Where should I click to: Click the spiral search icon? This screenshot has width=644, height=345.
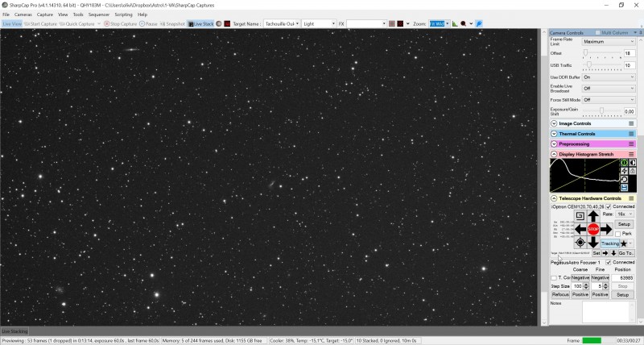click(x=580, y=216)
